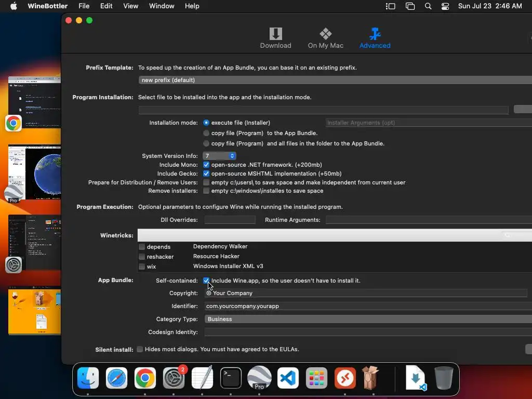Screen dimensions: 532x399
Task: Select execute file (Installer) radio button
Action: pyautogui.click(x=206, y=123)
